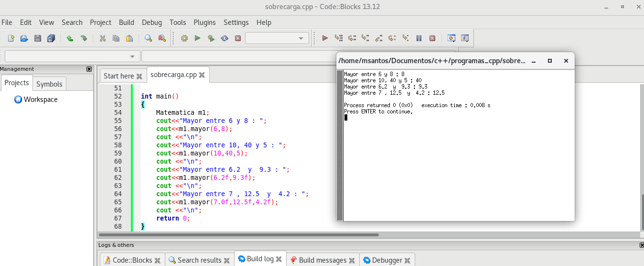Click the editor horizontal scrollbar thumb

coord(238,235)
